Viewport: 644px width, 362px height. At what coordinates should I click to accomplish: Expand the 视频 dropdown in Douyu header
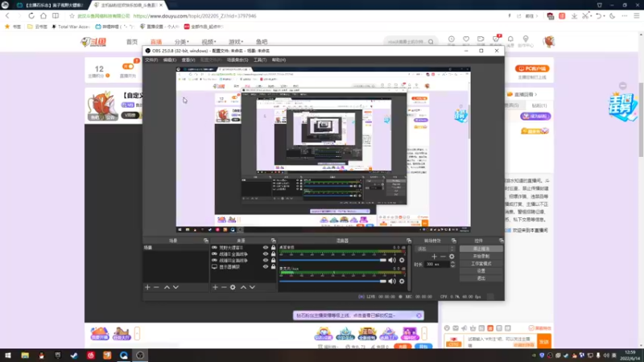click(208, 42)
